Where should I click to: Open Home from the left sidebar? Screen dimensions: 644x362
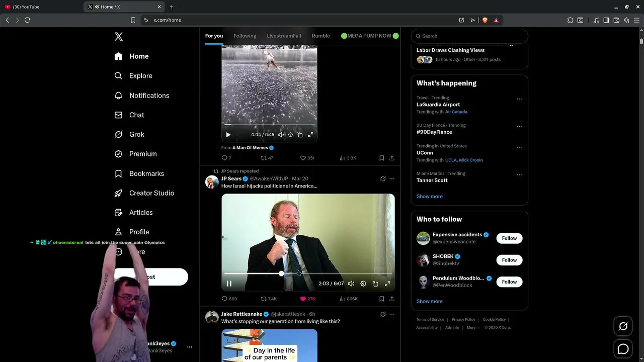coord(131,56)
